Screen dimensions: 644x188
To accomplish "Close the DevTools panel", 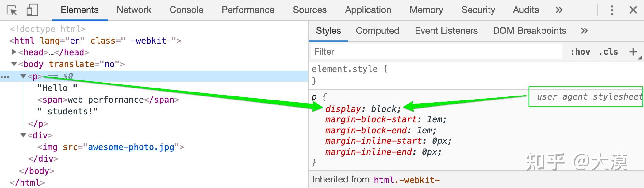I will (633, 10).
